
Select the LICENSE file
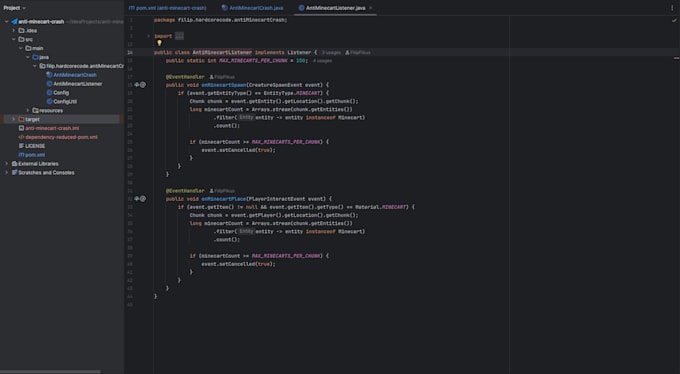tap(35, 146)
